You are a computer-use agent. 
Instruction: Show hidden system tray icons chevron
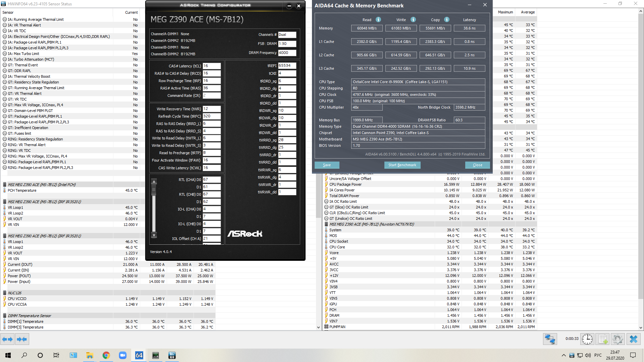tap(563, 355)
